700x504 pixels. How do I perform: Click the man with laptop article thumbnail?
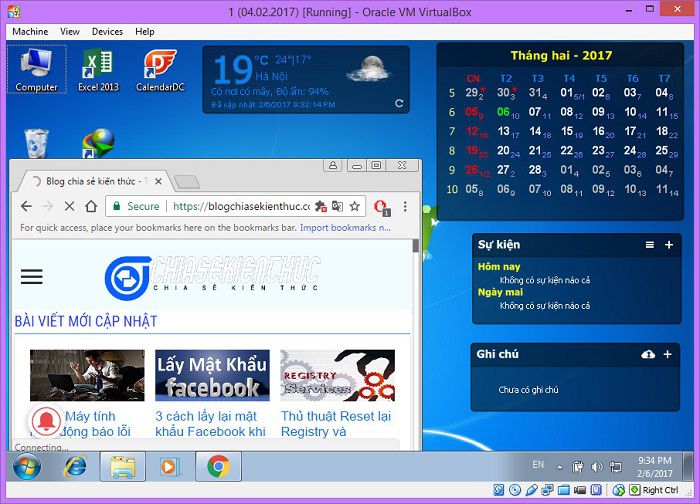87,375
